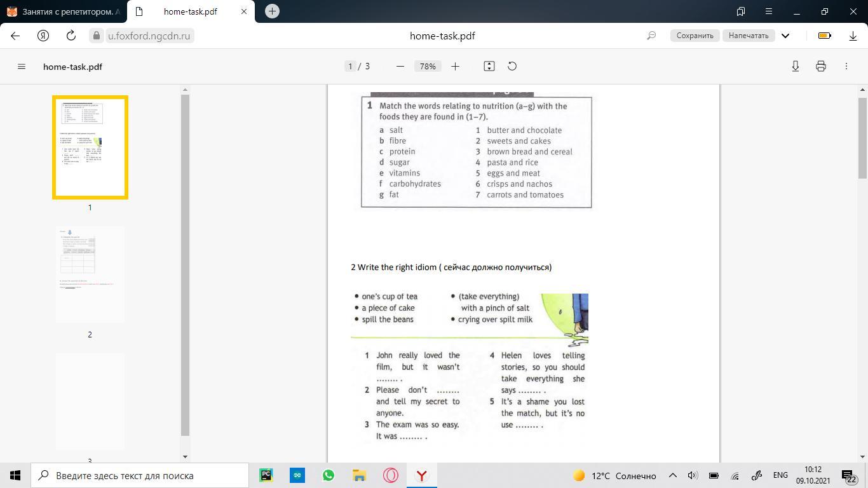Zoom out with the minus icon
The height and width of the screenshot is (488, 868).
(400, 66)
